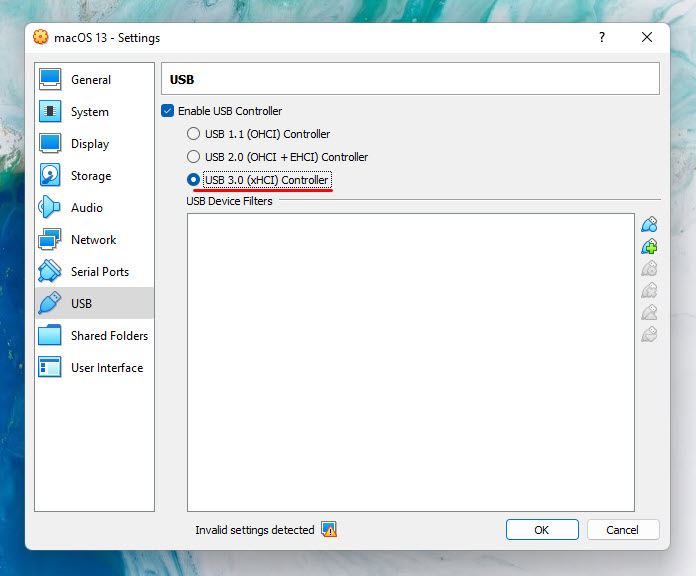The image size is (696, 576).
Task: Select the USB settings category
Action: [94, 304]
